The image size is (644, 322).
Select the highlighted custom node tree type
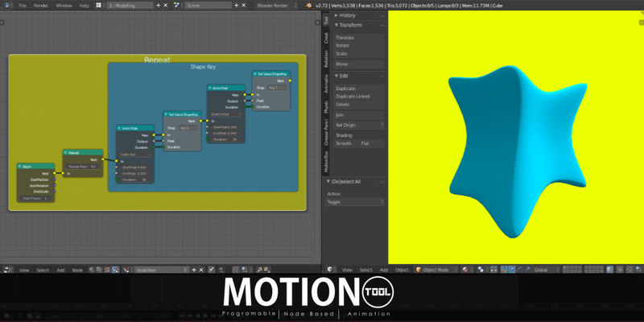[115, 270]
